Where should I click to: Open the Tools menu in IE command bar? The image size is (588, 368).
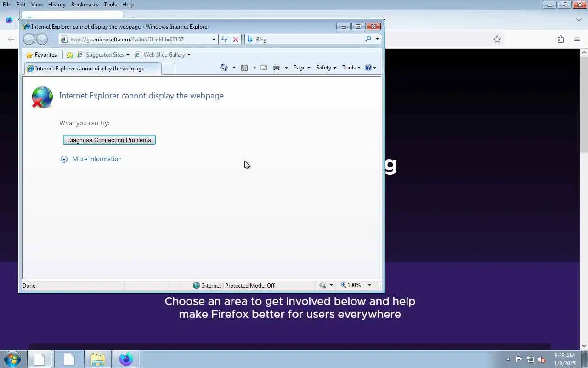point(351,68)
